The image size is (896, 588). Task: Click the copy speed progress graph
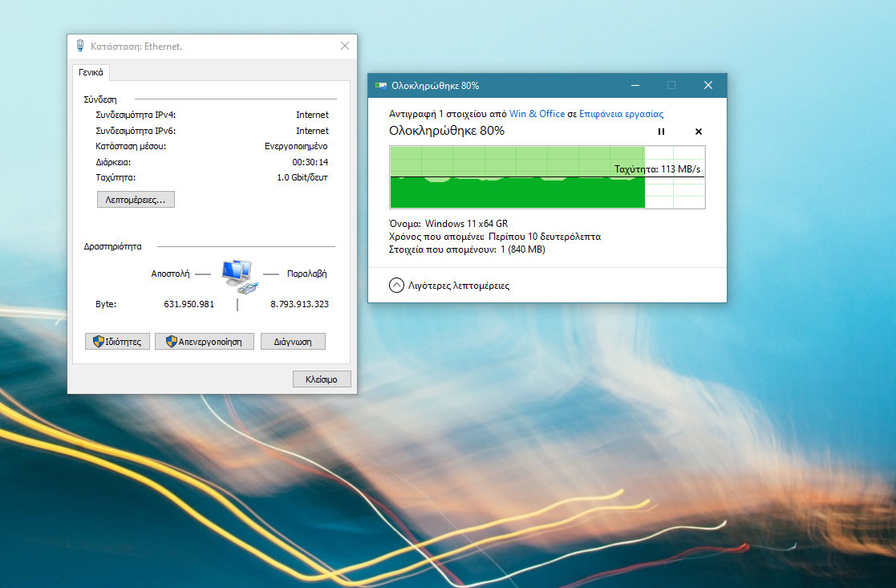(547, 177)
